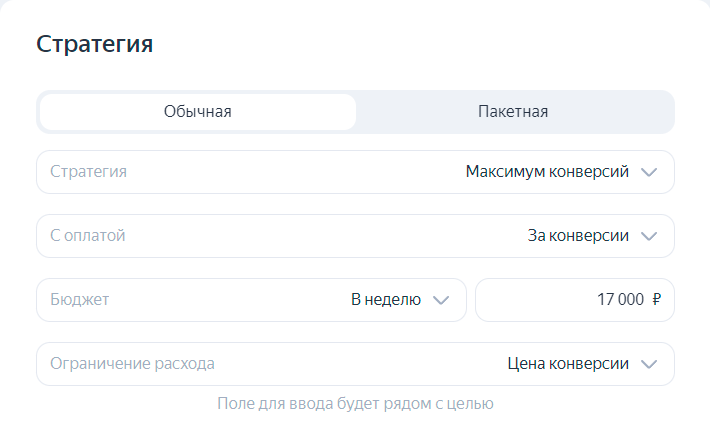Open the За конверсии payment selector
Viewport: 710px width, 429px height.
coord(578,236)
